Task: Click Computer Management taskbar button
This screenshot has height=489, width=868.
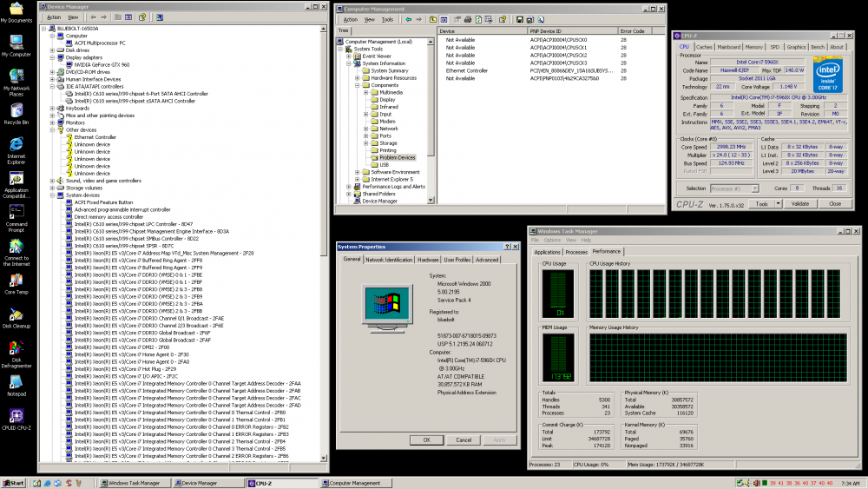Action: (356, 483)
